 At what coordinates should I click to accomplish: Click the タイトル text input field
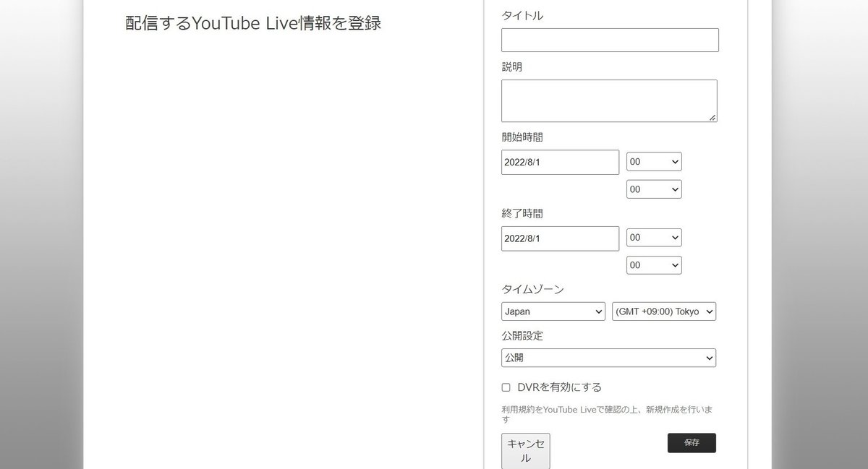tap(610, 40)
